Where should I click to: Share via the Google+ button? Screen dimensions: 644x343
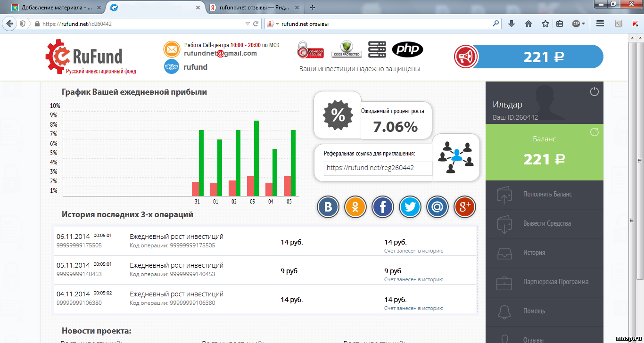[x=465, y=207]
